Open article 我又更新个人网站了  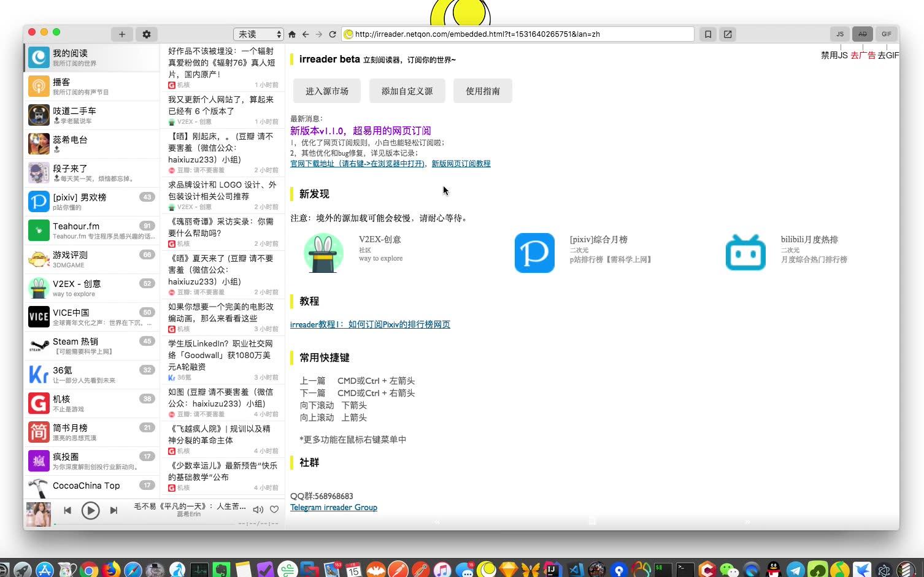[x=223, y=110]
